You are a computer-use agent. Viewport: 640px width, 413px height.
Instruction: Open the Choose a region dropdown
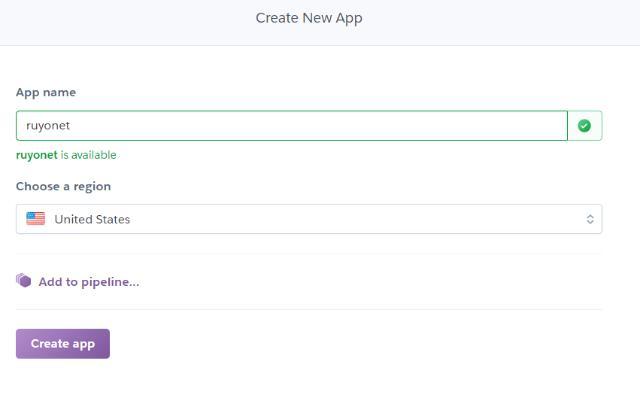309,219
